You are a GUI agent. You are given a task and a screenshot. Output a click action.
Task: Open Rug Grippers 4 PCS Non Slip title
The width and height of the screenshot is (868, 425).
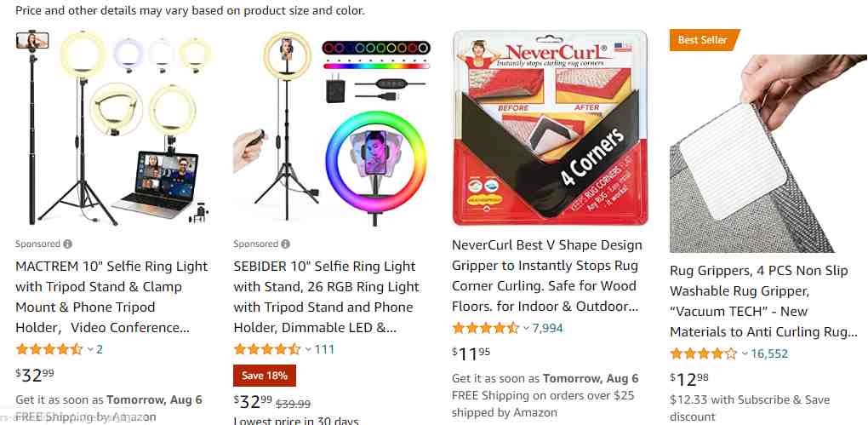point(763,302)
